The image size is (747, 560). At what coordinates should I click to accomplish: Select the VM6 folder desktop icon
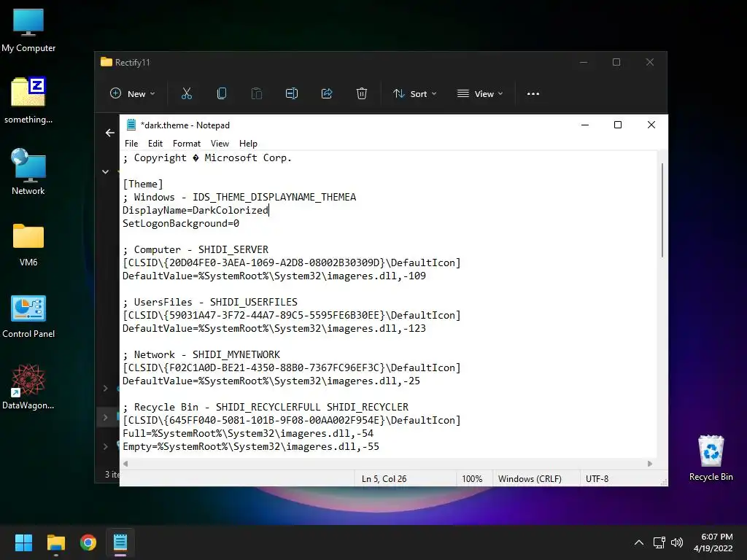tap(28, 244)
